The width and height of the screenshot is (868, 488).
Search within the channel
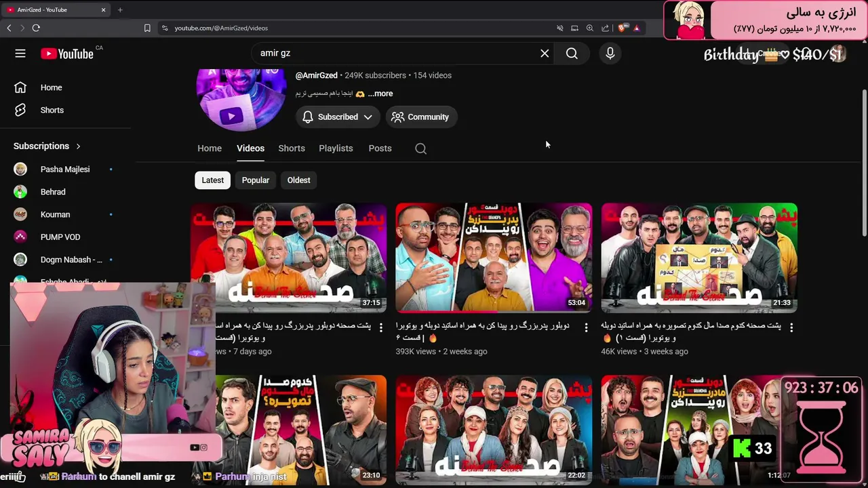click(420, 148)
